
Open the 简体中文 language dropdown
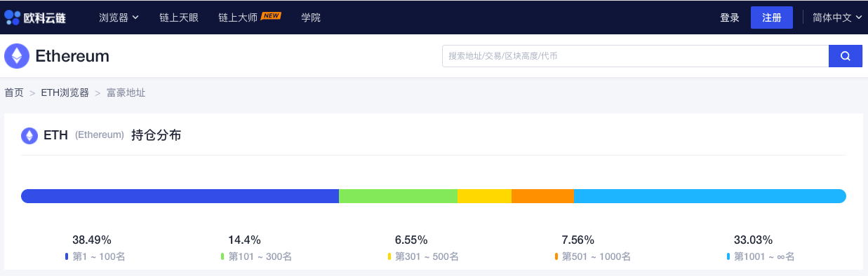click(x=837, y=18)
